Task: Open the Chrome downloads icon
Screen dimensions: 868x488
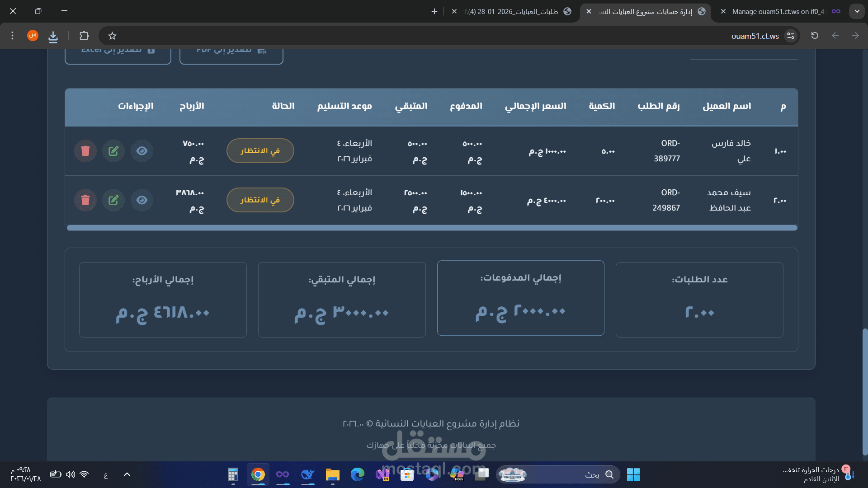Action: click(x=53, y=36)
